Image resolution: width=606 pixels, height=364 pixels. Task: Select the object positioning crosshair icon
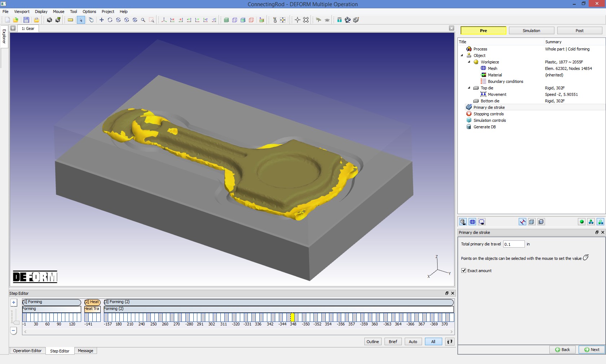click(x=298, y=20)
